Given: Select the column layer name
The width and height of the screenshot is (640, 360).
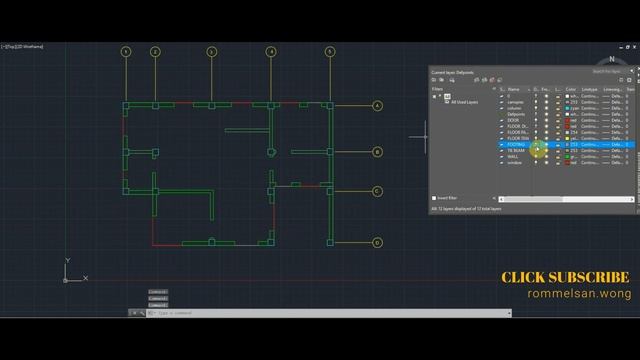Looking at the screenshot, I should click(x=514, y=108).
